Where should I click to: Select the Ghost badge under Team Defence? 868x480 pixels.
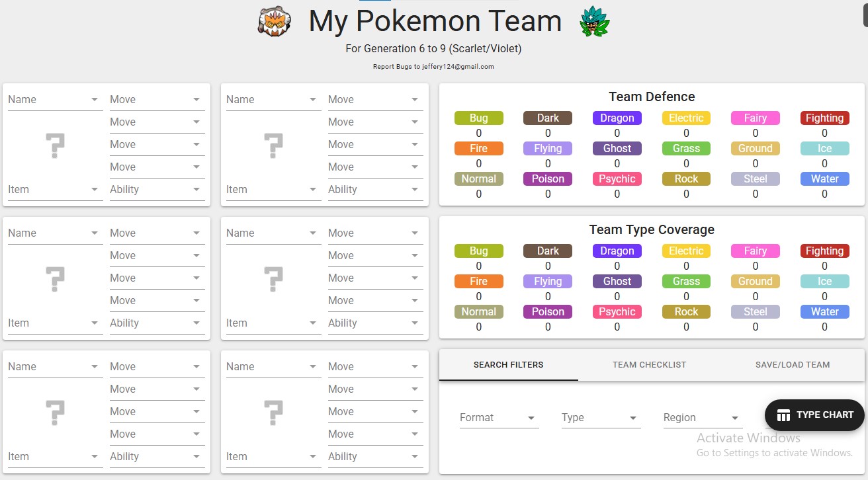pyautogui.click(x=617, y=149)
